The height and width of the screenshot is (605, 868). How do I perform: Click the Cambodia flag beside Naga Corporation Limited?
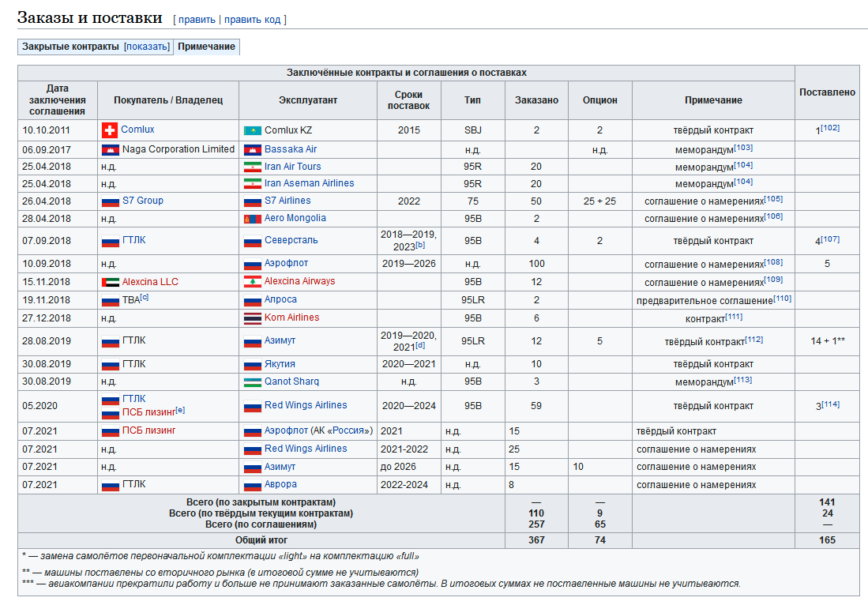pos(110,150)
